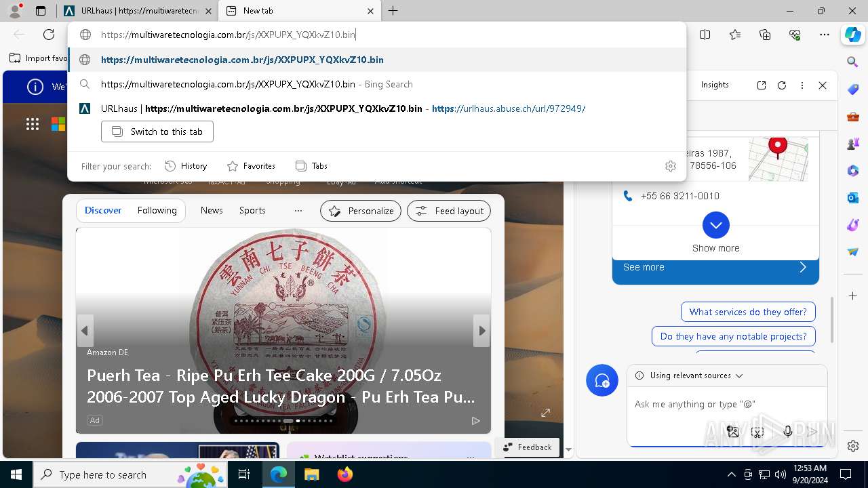Filter search by History
The height and width of the screenshot is (488, 868).
pyautogui.click(x=186, y=166)
